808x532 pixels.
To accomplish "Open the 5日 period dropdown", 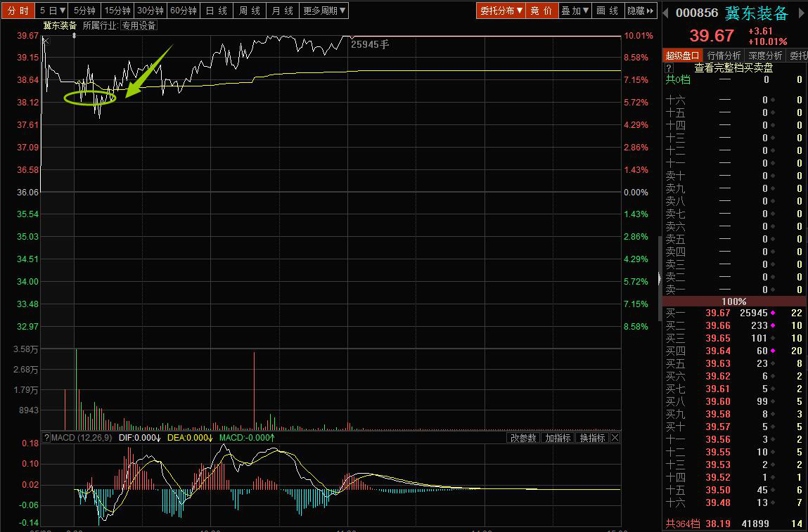I will [53, 11].
